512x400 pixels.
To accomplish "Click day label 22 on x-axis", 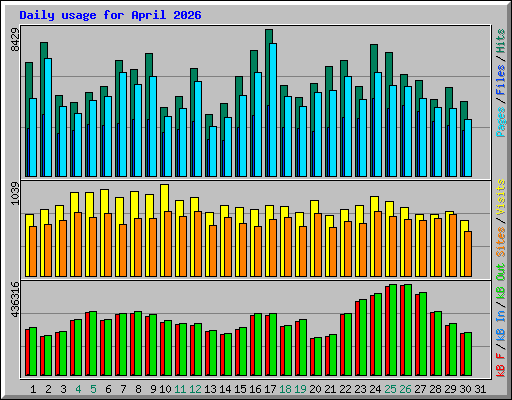I will pos(345,389).
